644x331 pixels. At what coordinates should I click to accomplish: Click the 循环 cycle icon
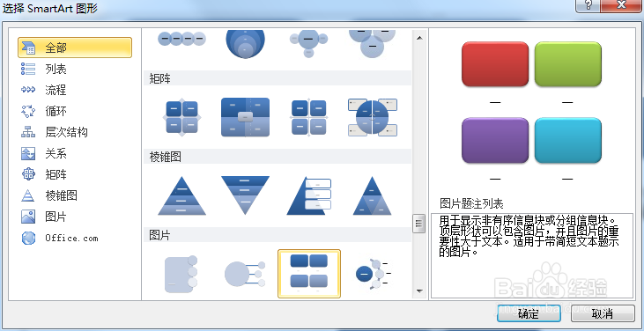(x=28, y=111)
